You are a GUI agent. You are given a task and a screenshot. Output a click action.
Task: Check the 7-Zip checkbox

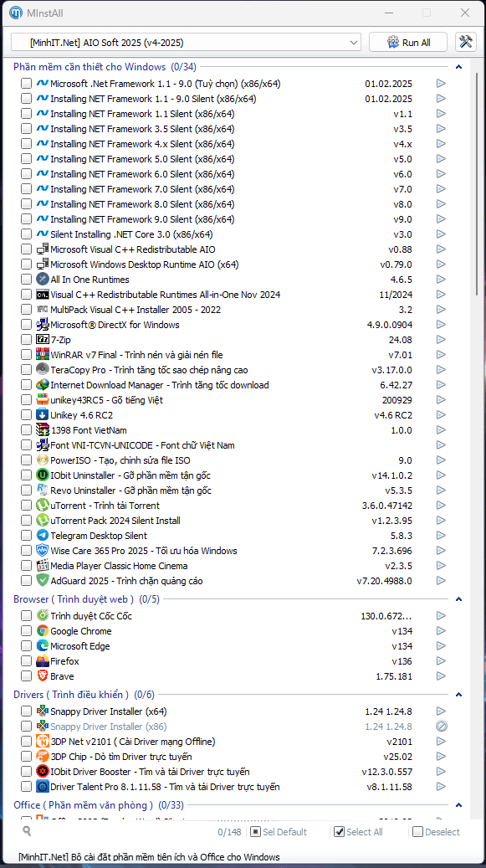26,339
